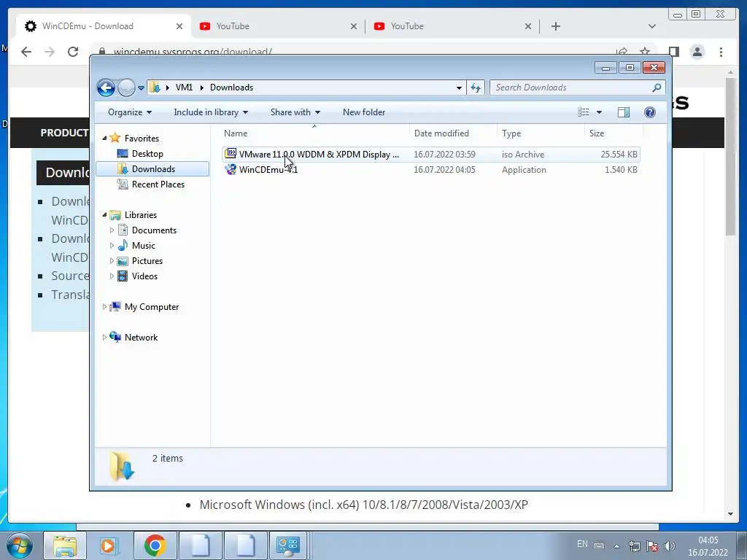The image size is (747, 560).
Task: Click the New folder button
Action: point(364,112)
